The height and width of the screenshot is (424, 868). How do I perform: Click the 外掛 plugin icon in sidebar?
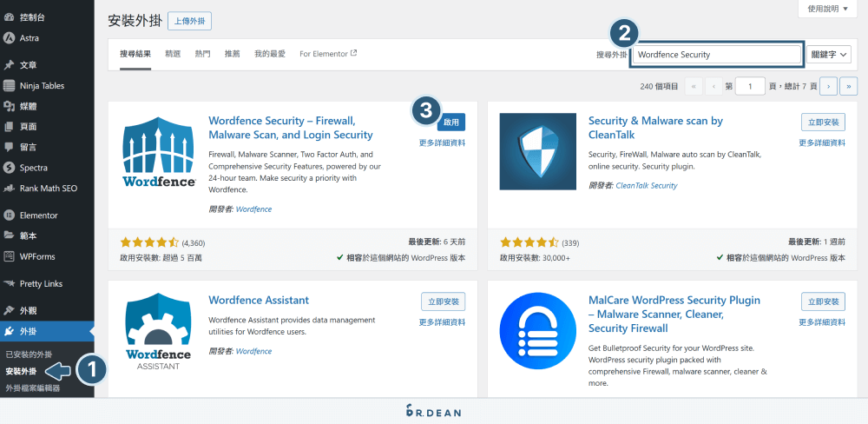(x=9, y=331)
